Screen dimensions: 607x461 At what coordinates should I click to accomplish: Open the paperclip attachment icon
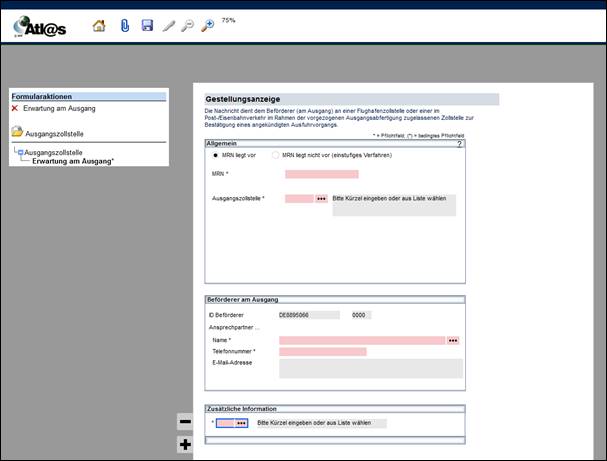[x=125, y=26]
